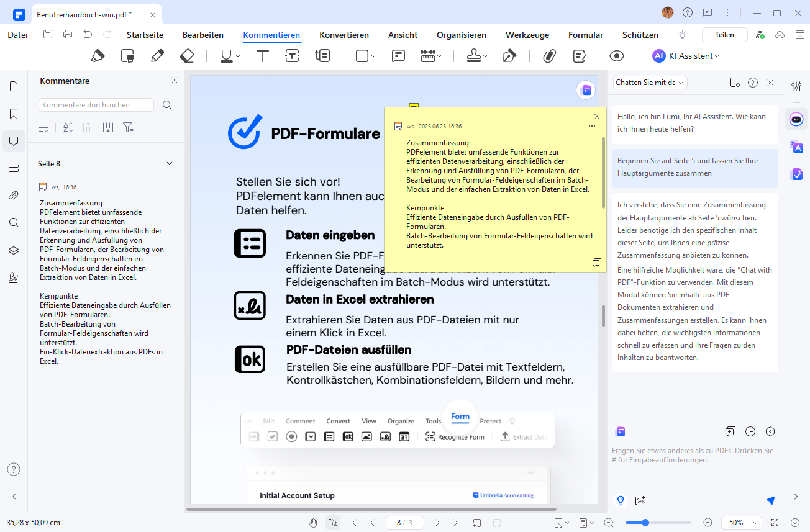Open bookmarks panel in left sidebar
810x532 pixels.
tap(14, 114)
